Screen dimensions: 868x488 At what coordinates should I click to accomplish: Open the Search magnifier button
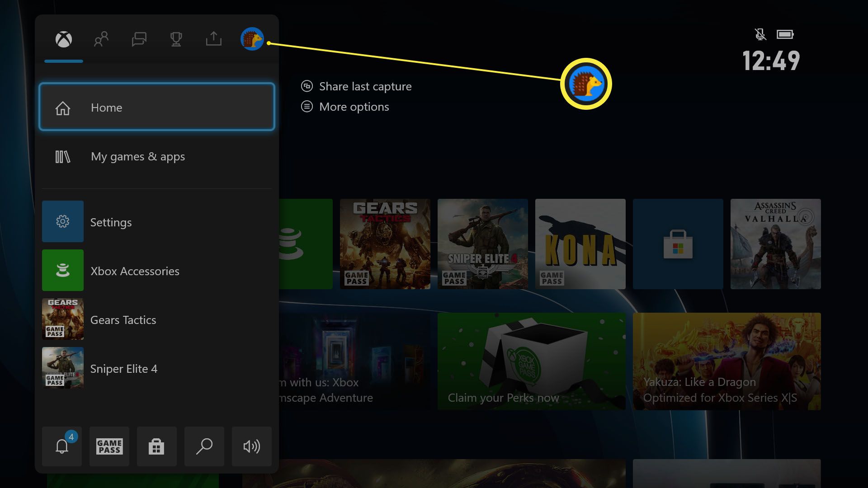pos(204,446)
